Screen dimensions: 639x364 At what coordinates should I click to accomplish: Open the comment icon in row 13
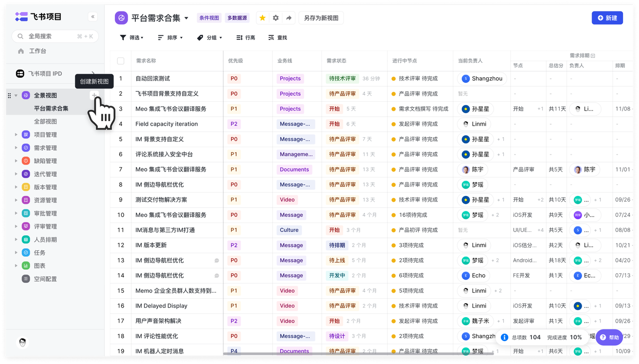click(217, 260)
